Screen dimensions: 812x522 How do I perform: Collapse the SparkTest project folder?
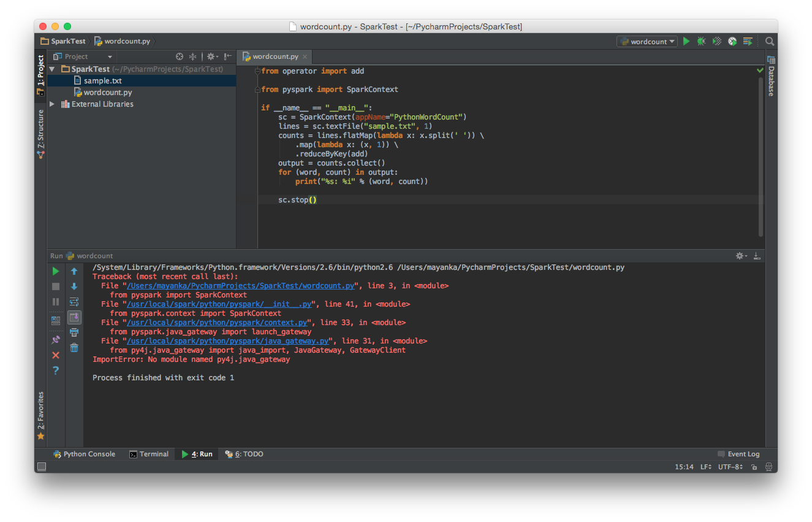pyautogui.click(x=52, y=69)
